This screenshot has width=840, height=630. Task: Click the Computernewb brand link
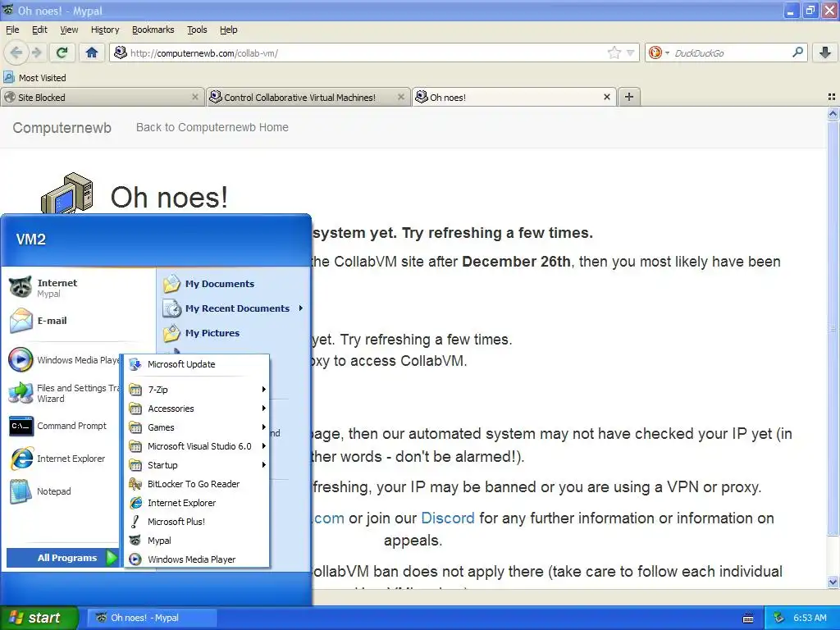coord(62,127)
